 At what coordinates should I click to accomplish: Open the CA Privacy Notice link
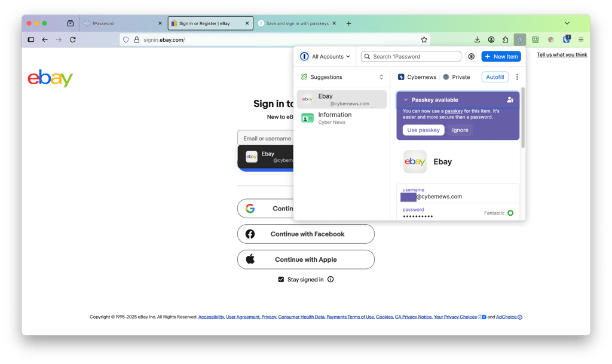click(x=414, y=317)
